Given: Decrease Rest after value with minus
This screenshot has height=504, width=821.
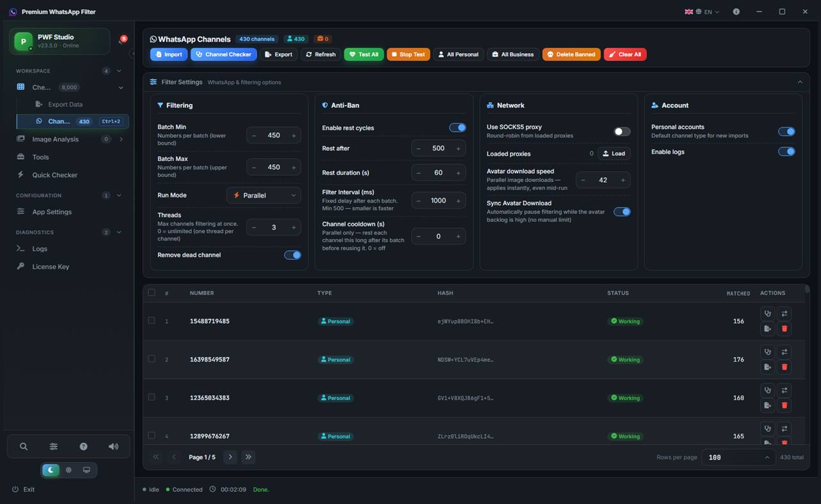Looking at the screenshot, I should pyautogui.click(x=419, y=148).
